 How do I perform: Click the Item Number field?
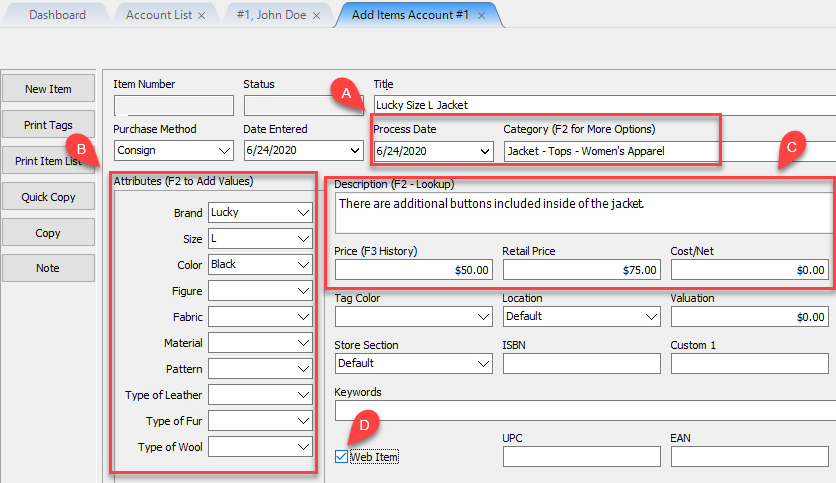pyautogui.click(x=174, y=105)
